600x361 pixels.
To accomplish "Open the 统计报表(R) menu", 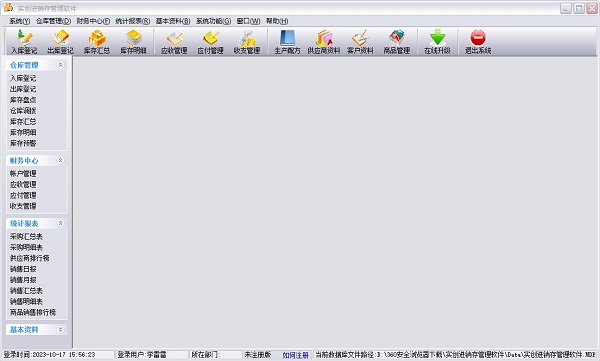I will tap(133, 21).
